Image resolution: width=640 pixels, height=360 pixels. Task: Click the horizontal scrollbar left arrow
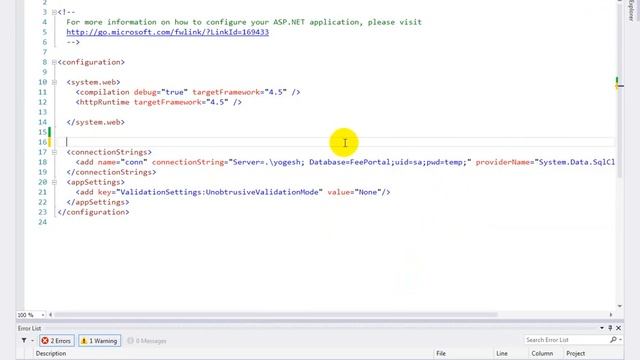[51, 315]
